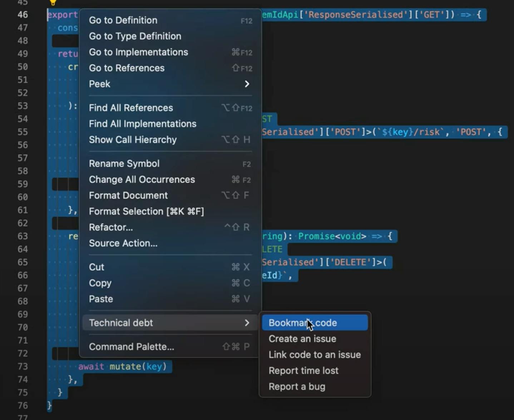Screen dimensions: 514x420
Task: Click the quick fix lightbulb icon
Action: tap(53, 3)
